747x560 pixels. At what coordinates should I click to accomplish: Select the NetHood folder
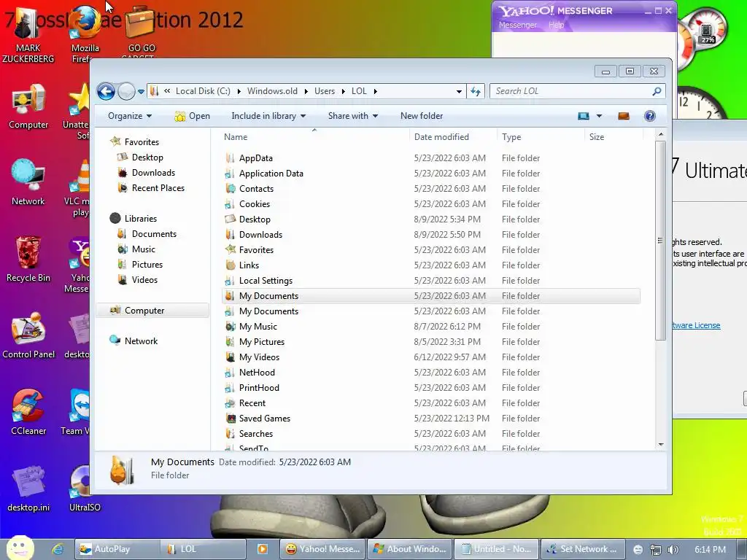[x=257, y=373]
